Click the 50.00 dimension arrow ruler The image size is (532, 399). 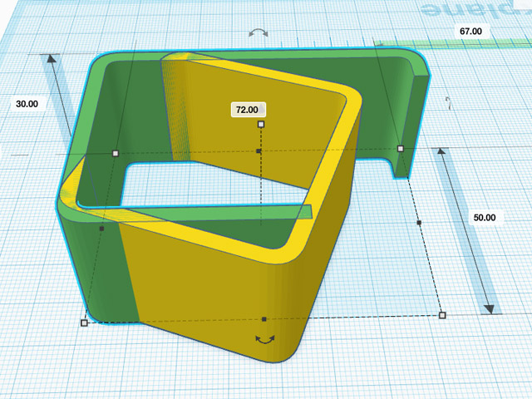[465, 231]
